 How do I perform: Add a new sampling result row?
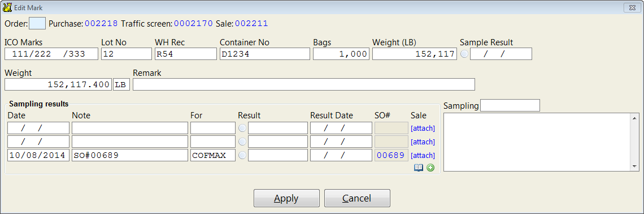[x=430, y=168]
